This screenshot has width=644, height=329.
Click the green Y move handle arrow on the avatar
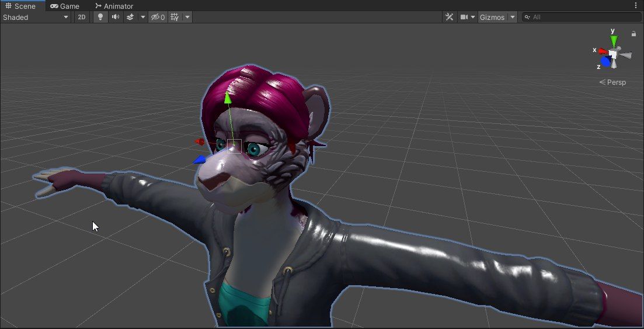[228, 98]
